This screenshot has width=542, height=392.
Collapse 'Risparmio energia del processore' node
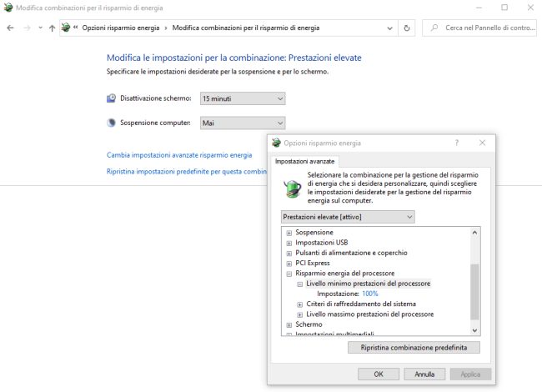289,274
